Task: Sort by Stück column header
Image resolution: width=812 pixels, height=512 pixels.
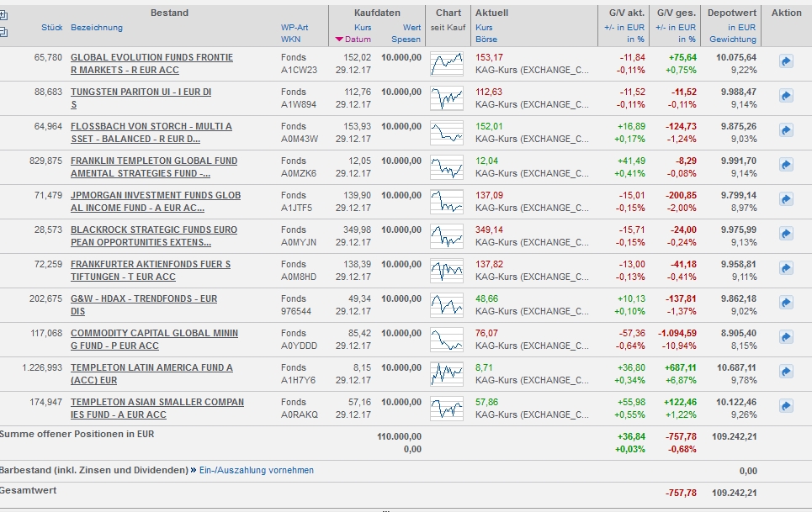Action: pyautogui.click(x=51, y=28)
